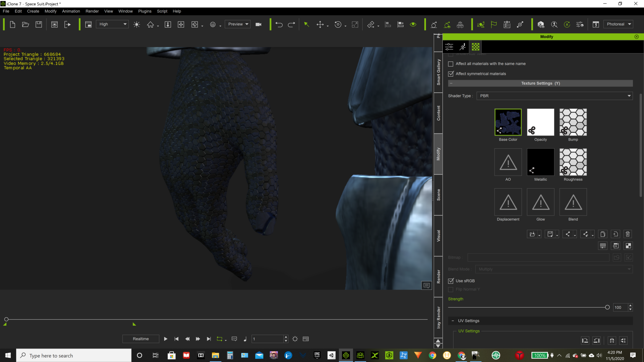The height and width of the screenshot is (362, 644).
Task: Open a project with the folder icon
Action: tap(25, 24)
